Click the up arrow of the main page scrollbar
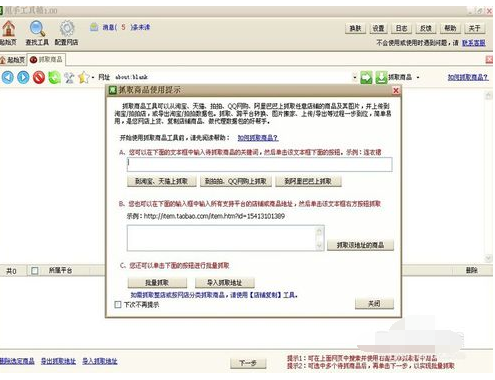 coord(488,96)
